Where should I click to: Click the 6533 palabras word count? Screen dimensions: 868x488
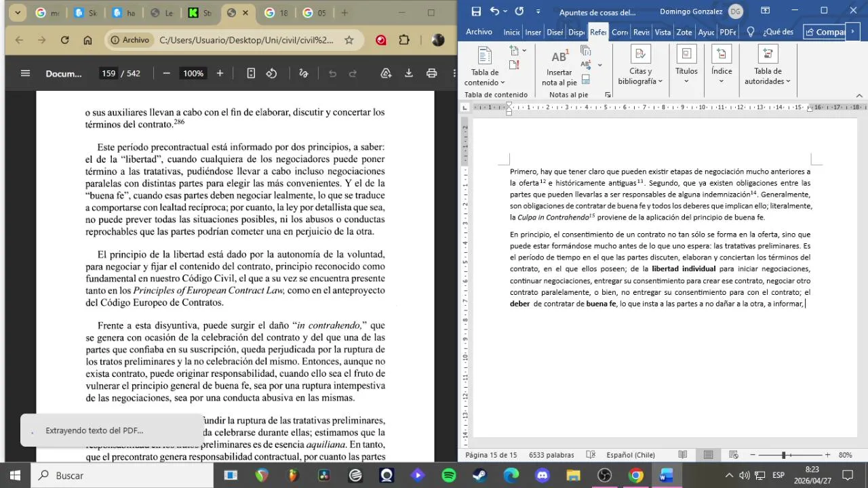551,455
